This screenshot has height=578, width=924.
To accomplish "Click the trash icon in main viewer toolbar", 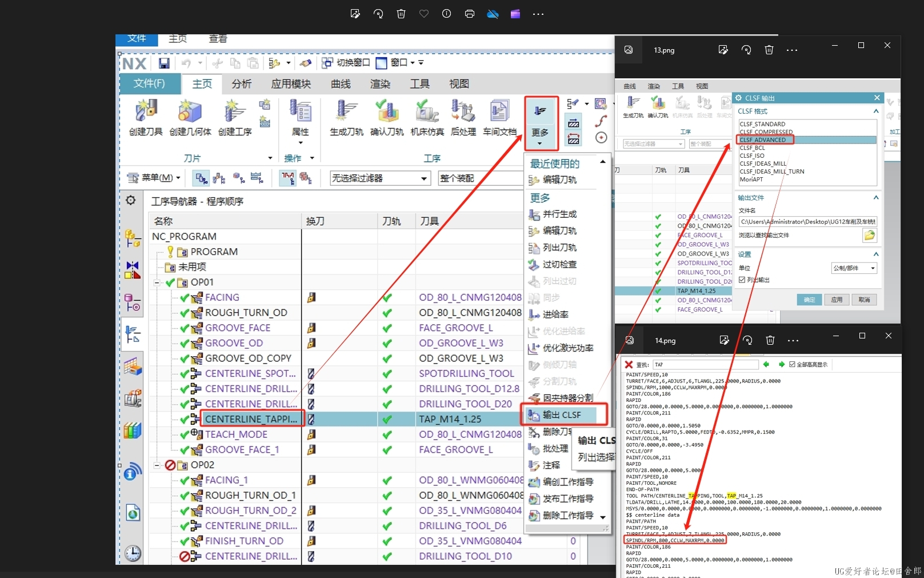I will 401,14.
